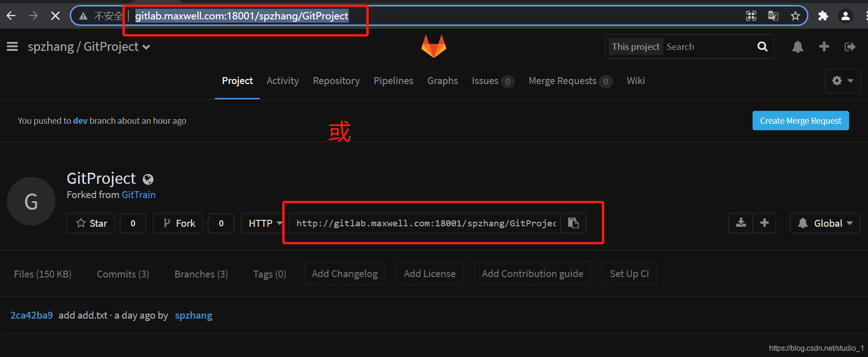Open the Graphs tab
The height and width of the screenshot is (357, 868).
coord(443,81)
